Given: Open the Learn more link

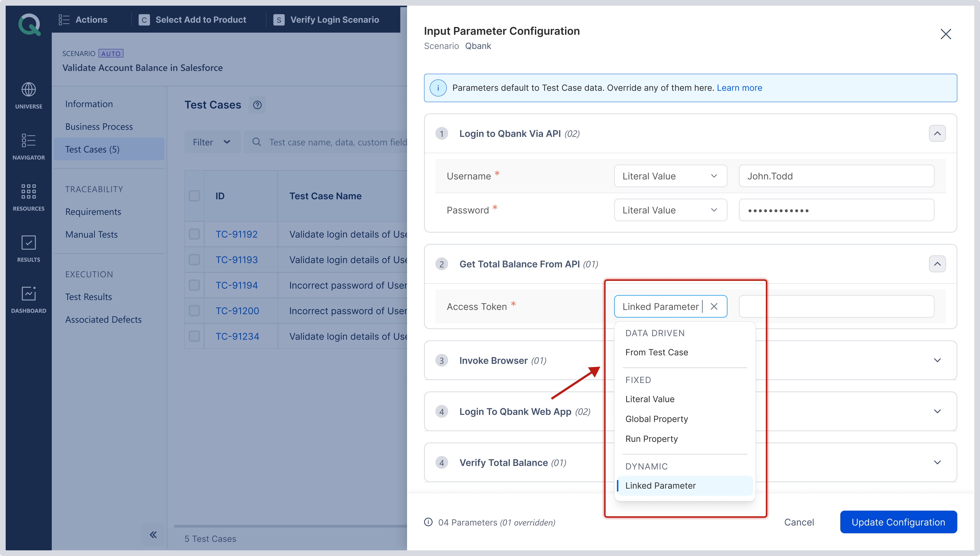Looking at the screenshot, I should 739,88.
